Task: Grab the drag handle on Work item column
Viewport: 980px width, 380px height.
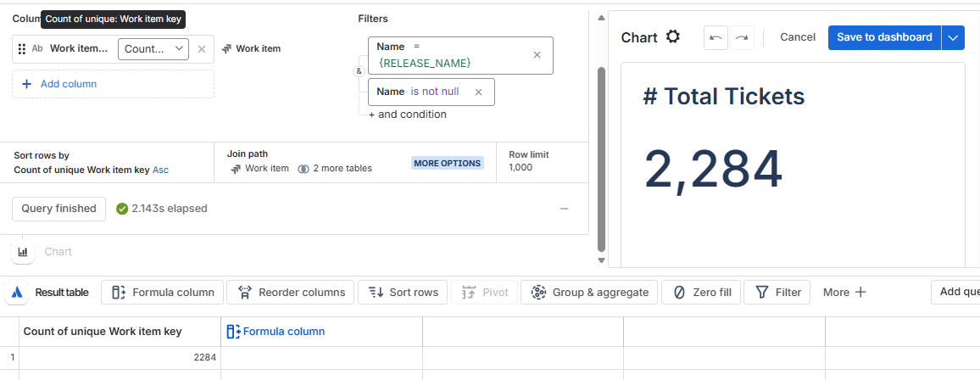Action: point(22,48)
